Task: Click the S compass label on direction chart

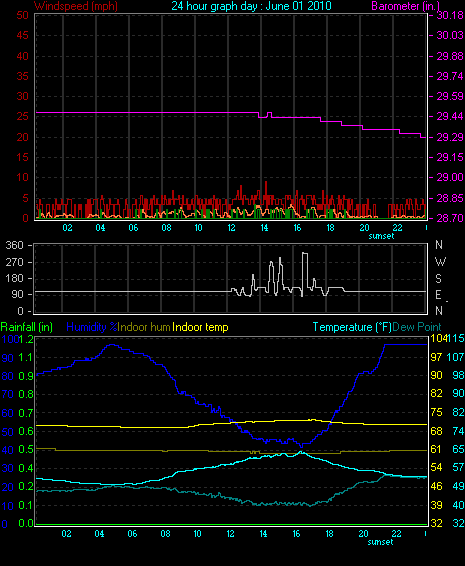Action: click(438, 279)
